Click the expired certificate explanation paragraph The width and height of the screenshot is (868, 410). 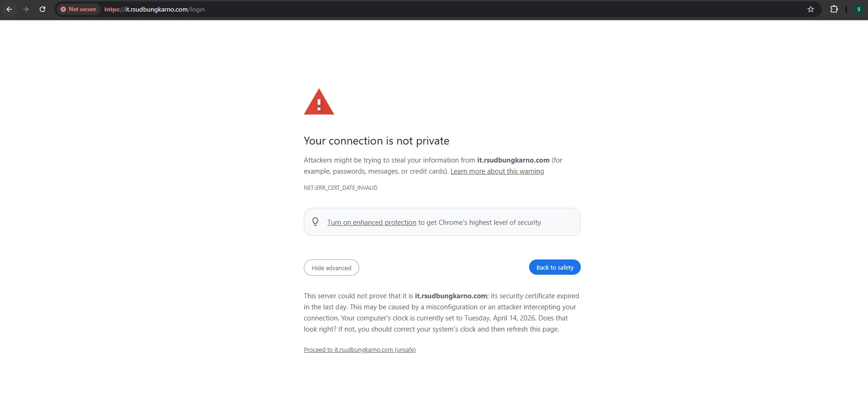click(441, 313)
